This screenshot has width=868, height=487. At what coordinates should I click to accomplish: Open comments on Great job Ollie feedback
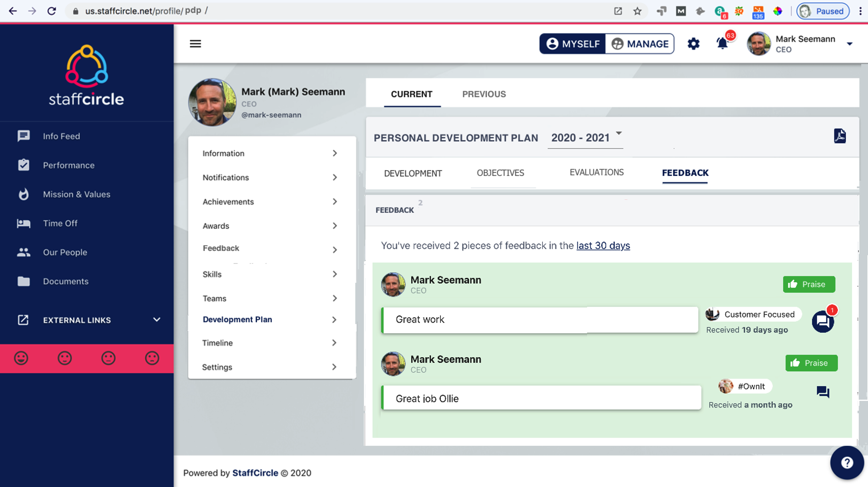823,392
